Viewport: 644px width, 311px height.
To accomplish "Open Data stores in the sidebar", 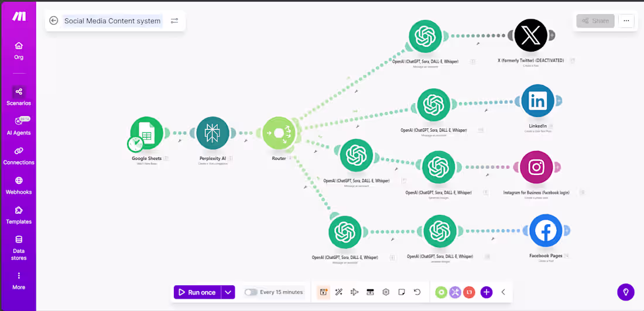I will click(x=19, y=248).
